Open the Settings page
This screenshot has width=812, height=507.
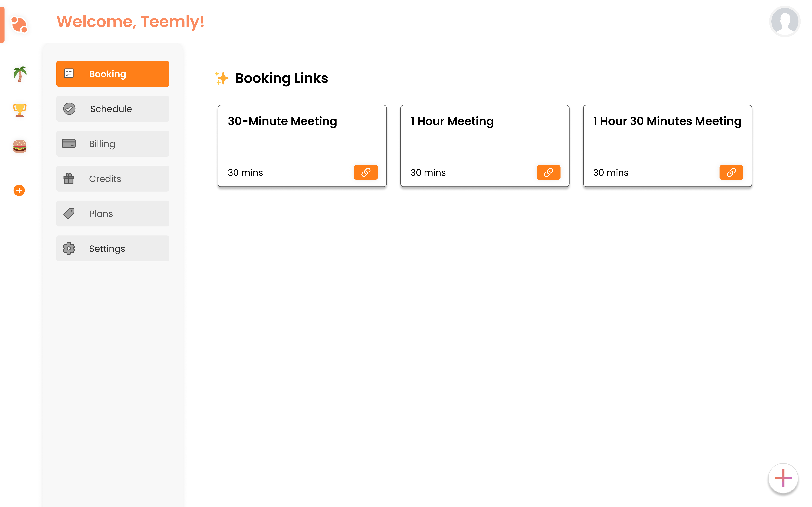coord(113,248)
